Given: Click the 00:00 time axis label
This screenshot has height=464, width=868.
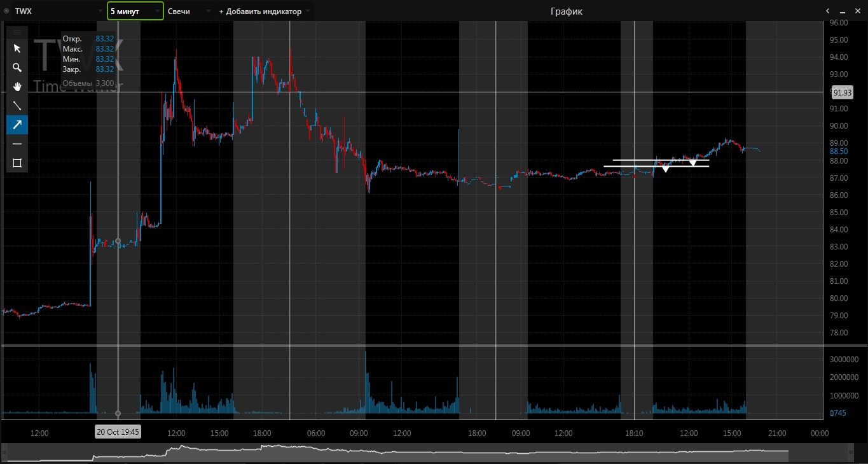Looking at the screenshot, I should click(820, 433).
